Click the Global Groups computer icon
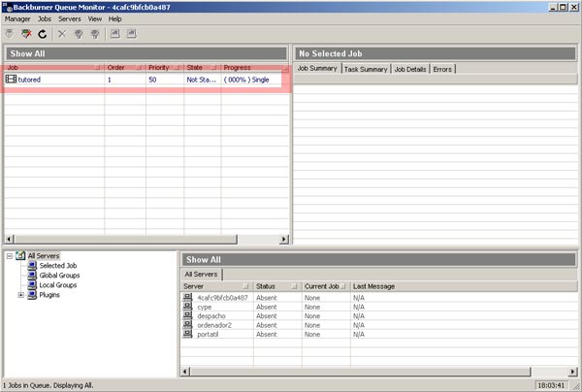Screen dimensions: 582x392 (32, 275)
